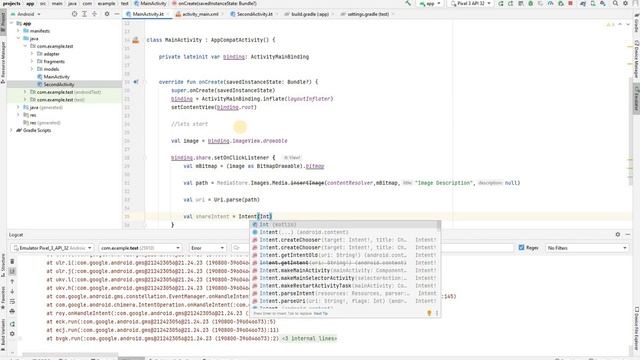
Task: Click the Clear Logcat trash icon
Action: tap(12, 261)
